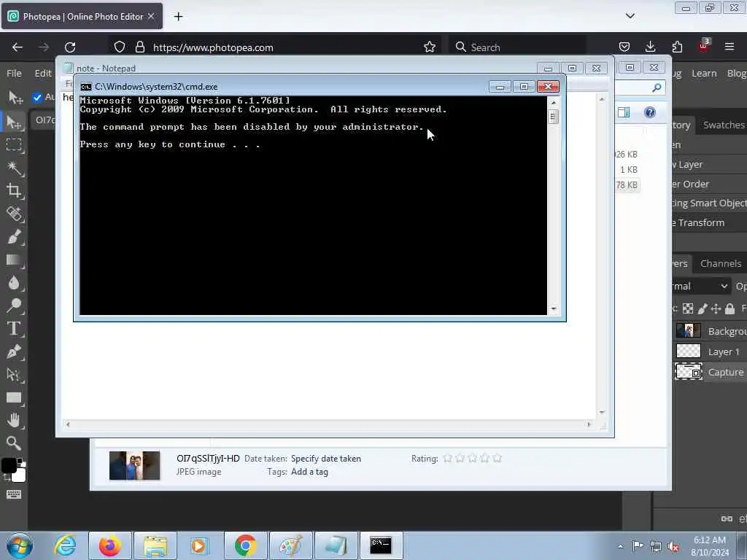
Task: Select the Magic Wand tool
Action: pos(15,168)
